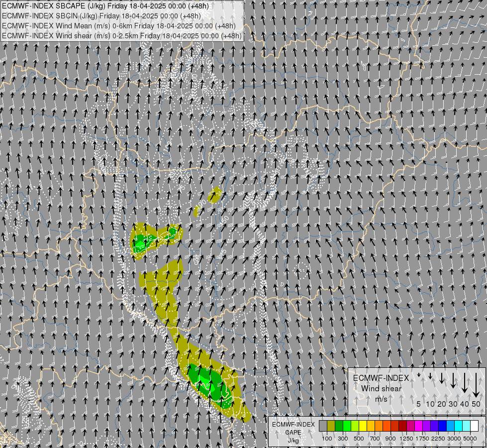The image size is (487, 448).
Task: Select the pure blue swatch right of 2250 tick
Action: tap(443, 426)
